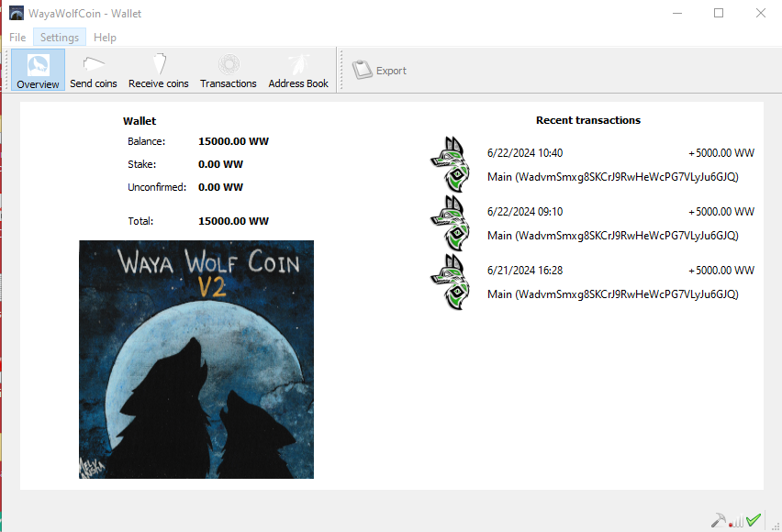The width and height of the screenshot is (782, 532).
Task: Click the Waya Wolf Coin V2 artwork
Action: pos(196,360)
